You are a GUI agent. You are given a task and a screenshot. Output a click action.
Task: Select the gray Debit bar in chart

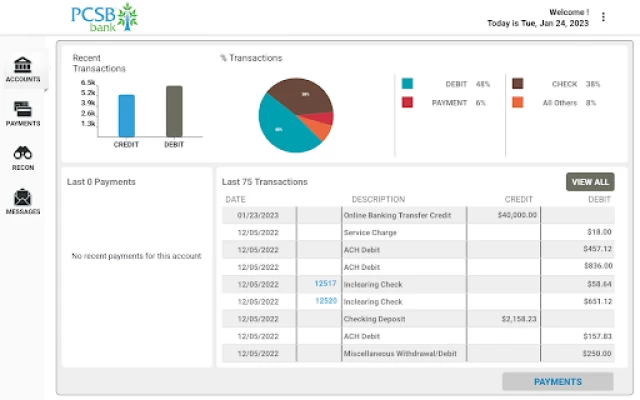point(174,110)
